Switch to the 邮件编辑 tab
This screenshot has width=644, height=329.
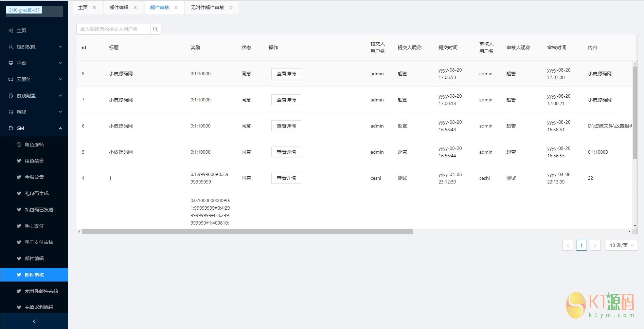(119, 7)
